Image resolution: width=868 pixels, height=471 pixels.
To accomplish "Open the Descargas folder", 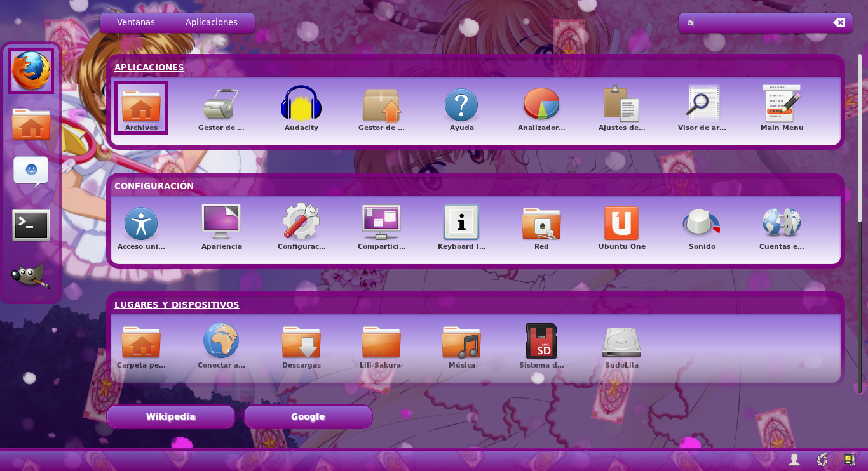I will click(301, 345).
